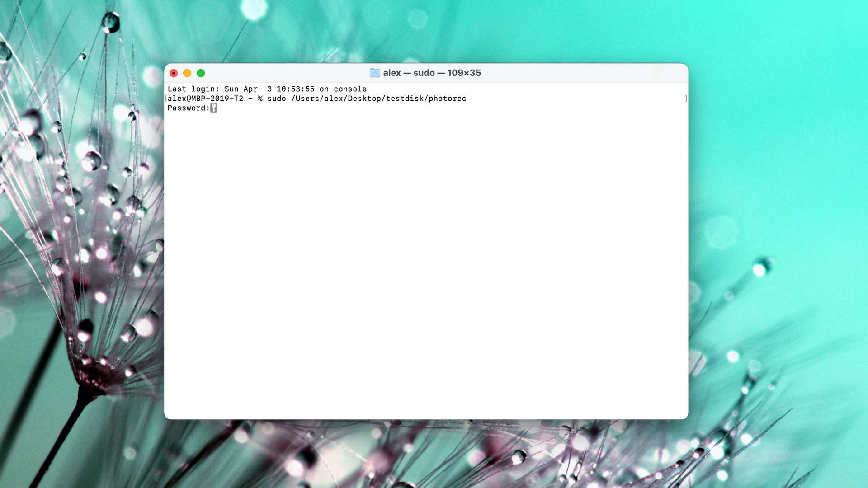Click "testdisk" in the command path
The width and height of the screenshot is (868, 488).
tap(405, 99)
